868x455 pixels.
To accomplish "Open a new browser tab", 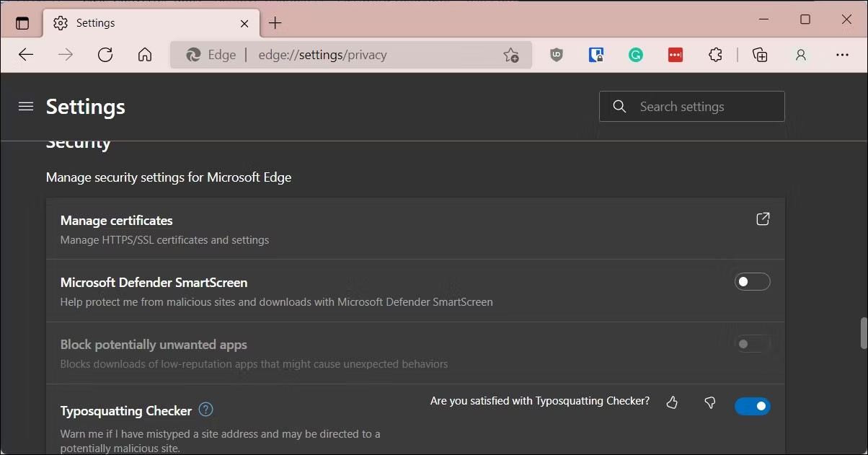I will click(275, 22).
